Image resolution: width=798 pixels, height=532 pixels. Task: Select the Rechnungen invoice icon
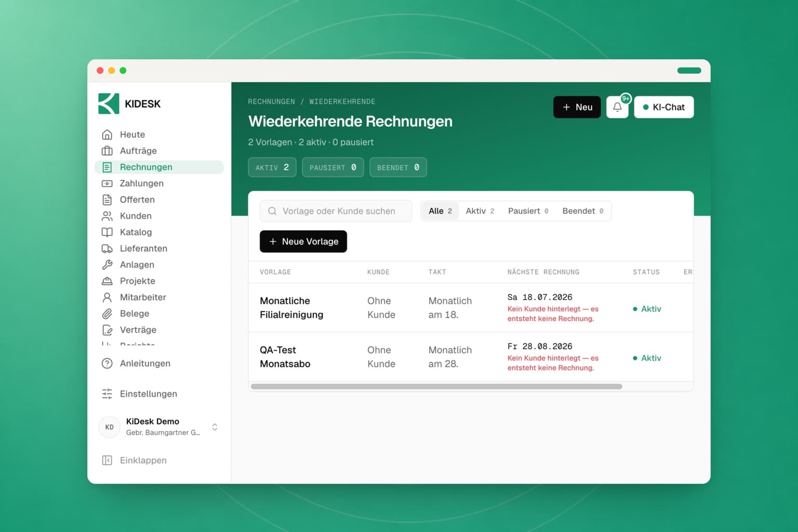(x=107, y=167)
